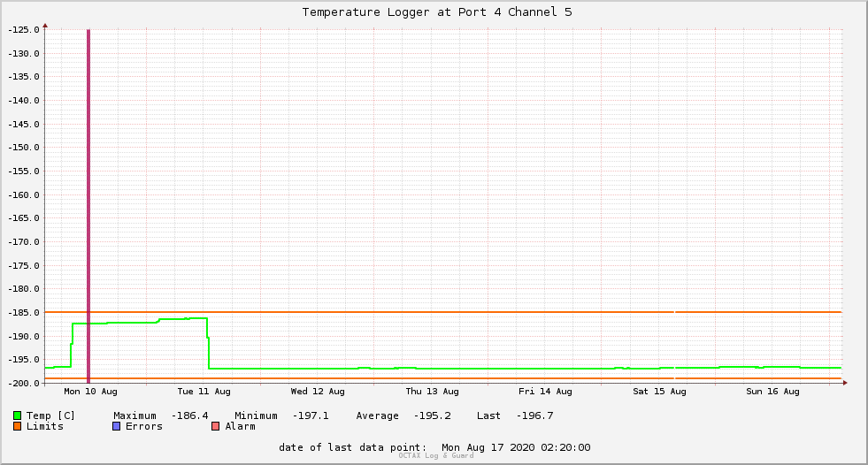Click the -155.0 y-axis label
868x465 pixels.
[x=24, y=172]
